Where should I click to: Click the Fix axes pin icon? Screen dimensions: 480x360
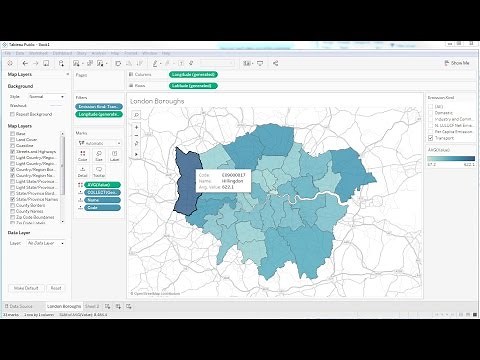pyautogui.click(x=191, y=63)
